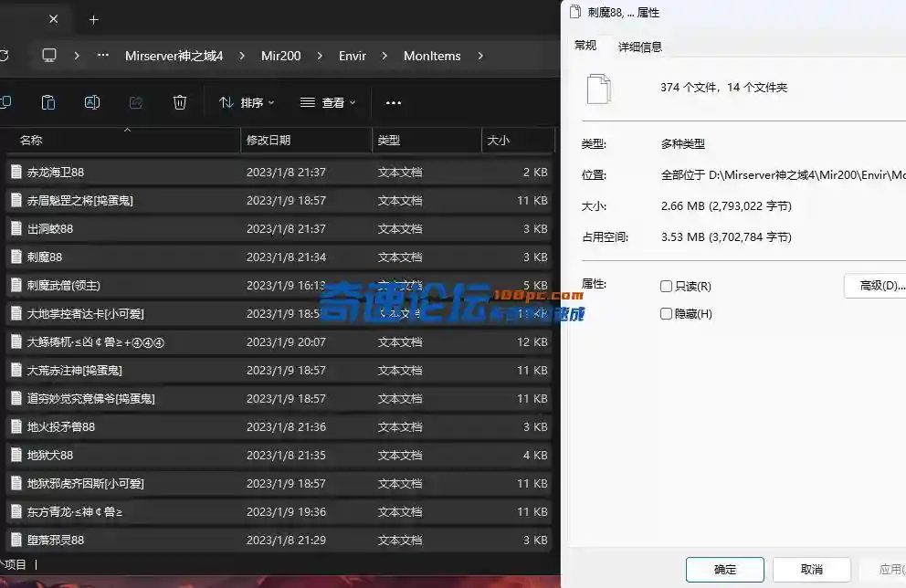Click the Paste clipboard icon in the toolbar

pos(48,102)
